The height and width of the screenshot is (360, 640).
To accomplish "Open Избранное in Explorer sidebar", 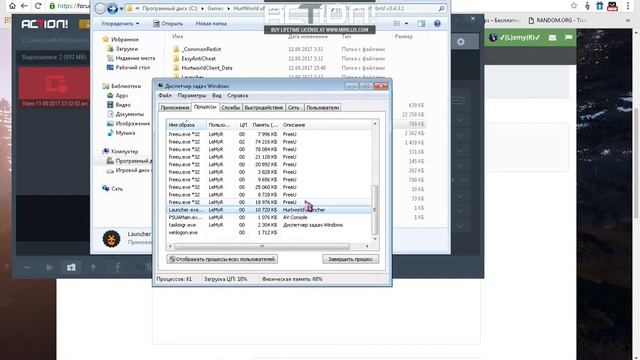I will [x=120, y=39].
